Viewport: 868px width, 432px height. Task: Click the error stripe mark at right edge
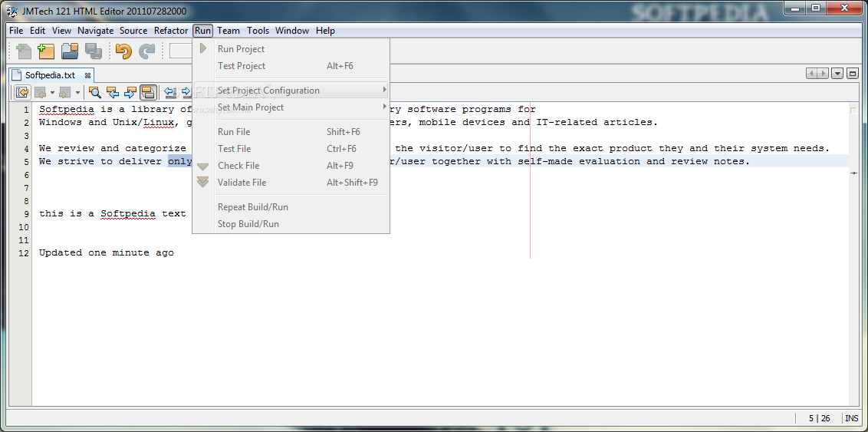[x=853, y=173]
